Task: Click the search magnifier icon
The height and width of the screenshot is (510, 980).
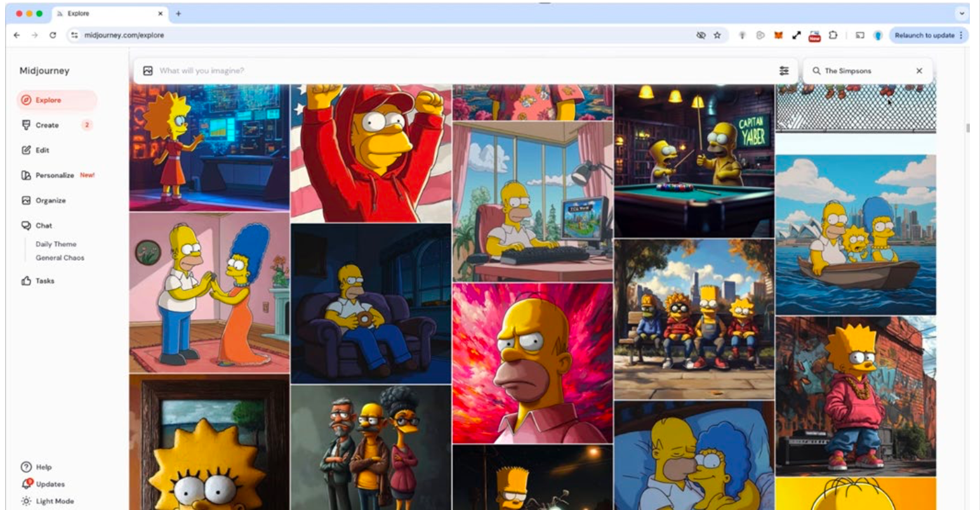Action: [x=816, y=71]
